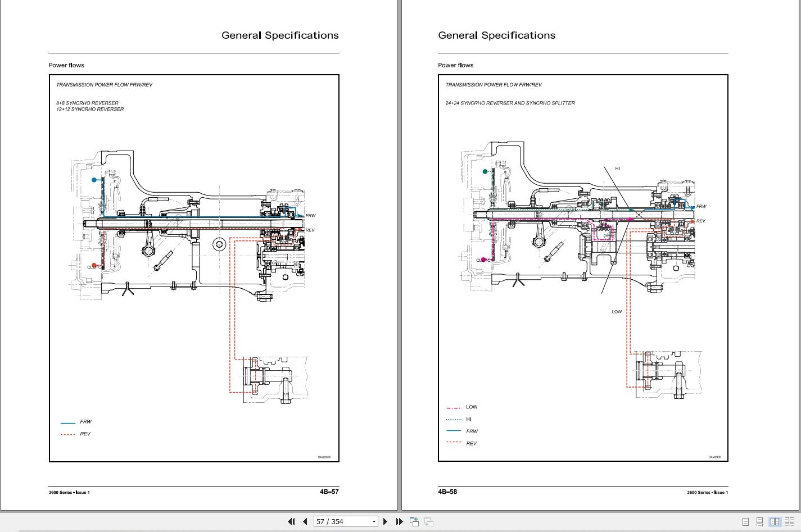This screenshot has width=801, height=532.
Task: Click 'FRW' legend entry on left page
Action: tap(85, 422)
